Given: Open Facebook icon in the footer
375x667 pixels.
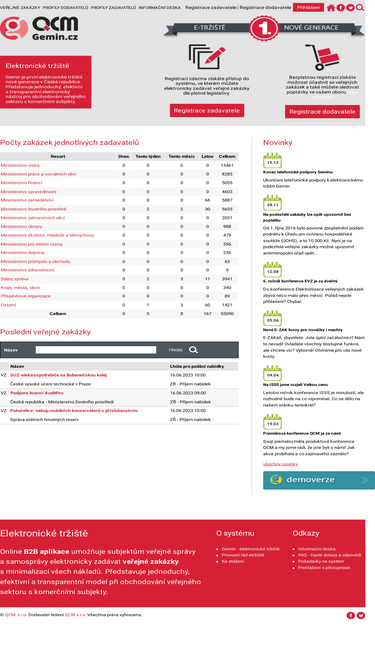Looking at the screenshot, I should point(350,615).
